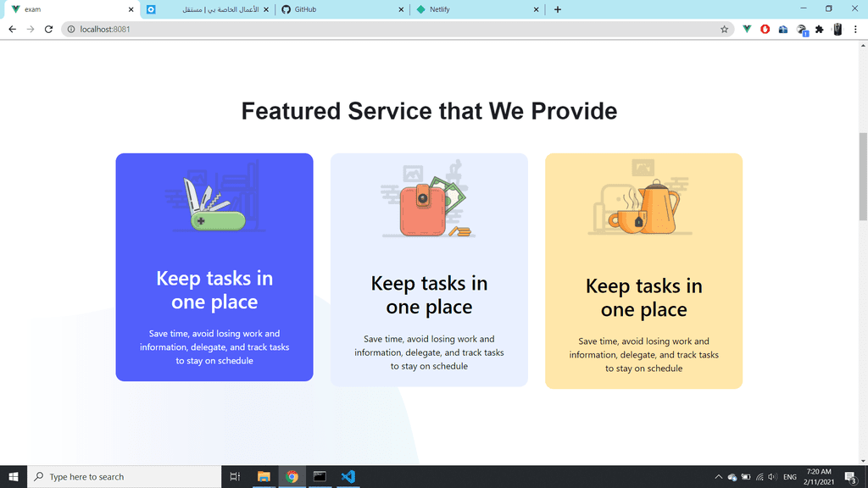Focus the localhost:8081 address bar
Screen dimensions: 868x488
click(396, 30)
